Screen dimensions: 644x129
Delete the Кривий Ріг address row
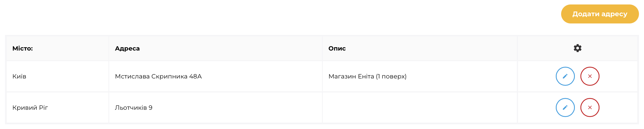pyautogui.click(x=590, y=107)
